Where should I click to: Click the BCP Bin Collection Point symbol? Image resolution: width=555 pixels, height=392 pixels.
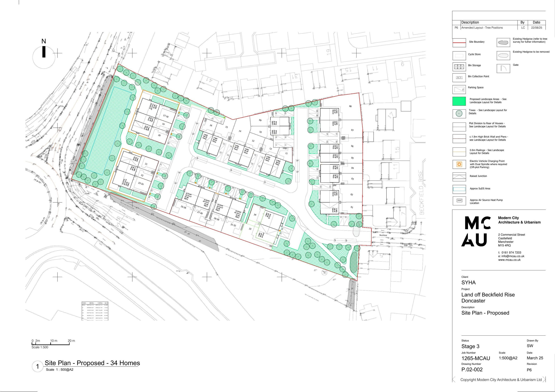point(459,78)
